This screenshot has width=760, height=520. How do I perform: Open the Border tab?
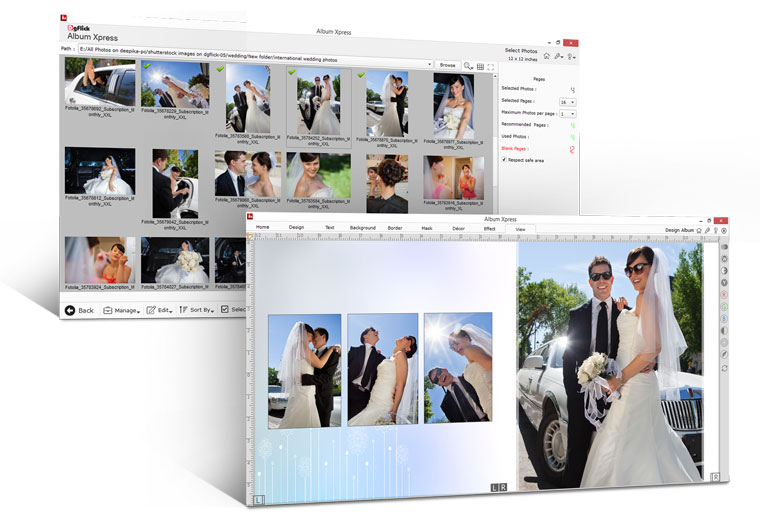[x=395, y=228]
